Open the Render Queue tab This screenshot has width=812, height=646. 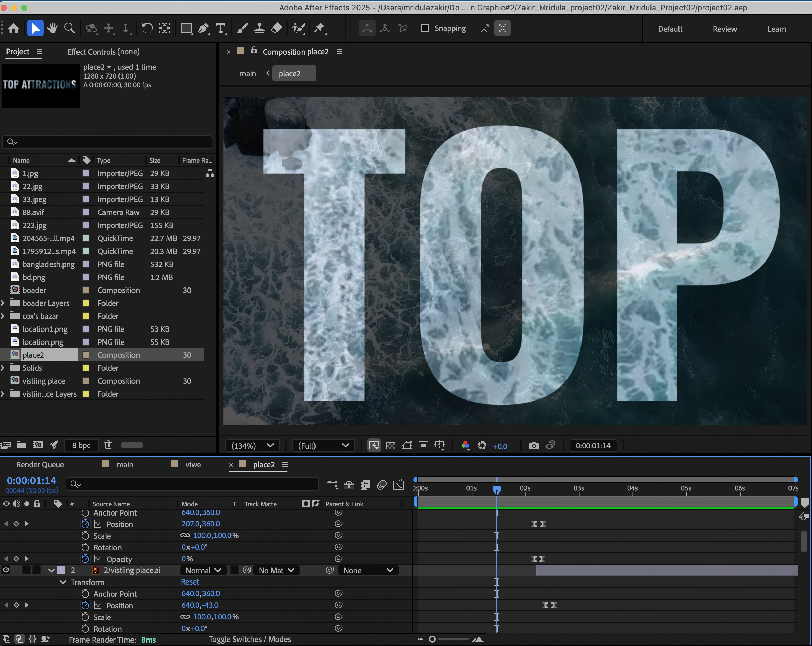(x=40, y=464)
